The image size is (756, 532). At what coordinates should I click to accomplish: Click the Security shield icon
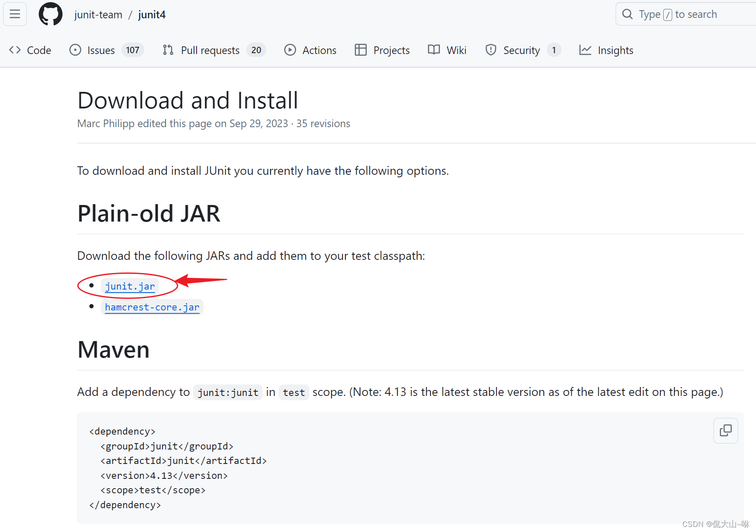[x=491, y=50]
